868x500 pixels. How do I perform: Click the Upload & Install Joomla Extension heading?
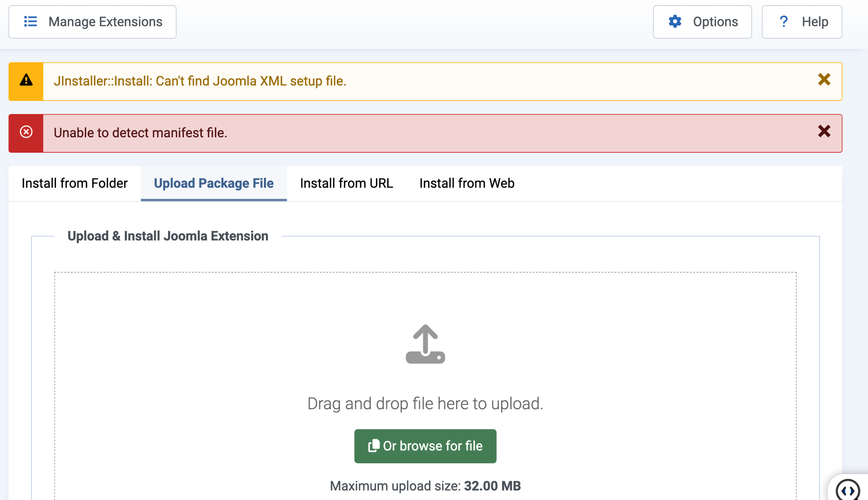click(168, 236)
